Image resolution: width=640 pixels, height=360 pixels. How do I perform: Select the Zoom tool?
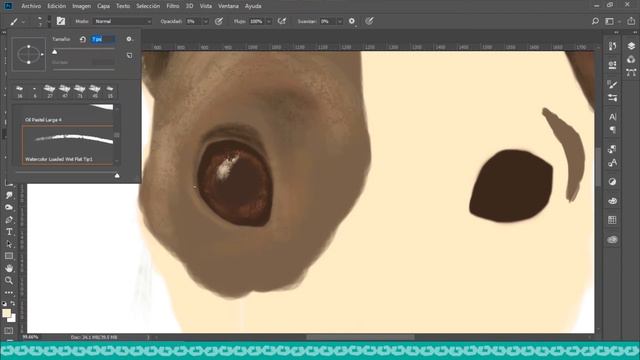[9, 280]
